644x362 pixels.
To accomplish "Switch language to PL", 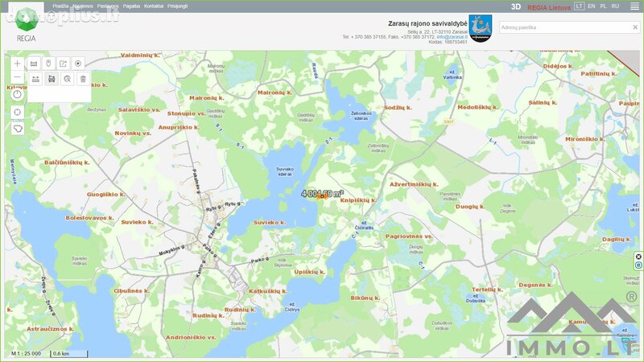I will coord(603,6).
